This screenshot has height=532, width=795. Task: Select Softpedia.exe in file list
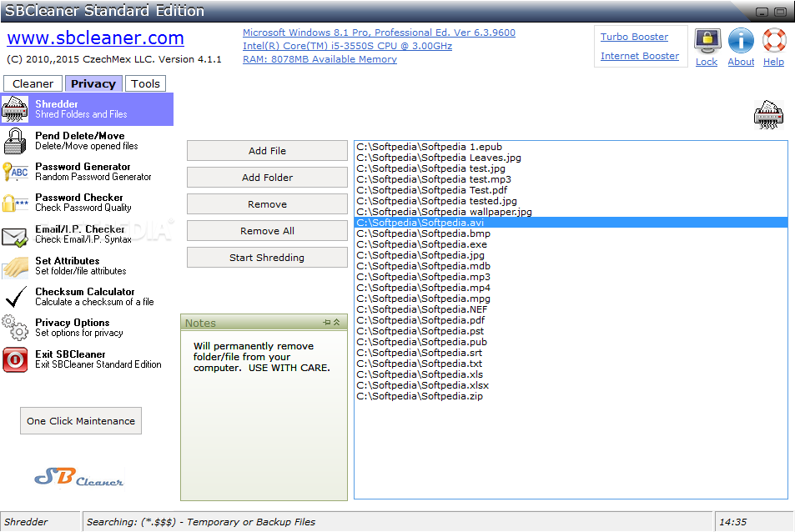[571, 244]
